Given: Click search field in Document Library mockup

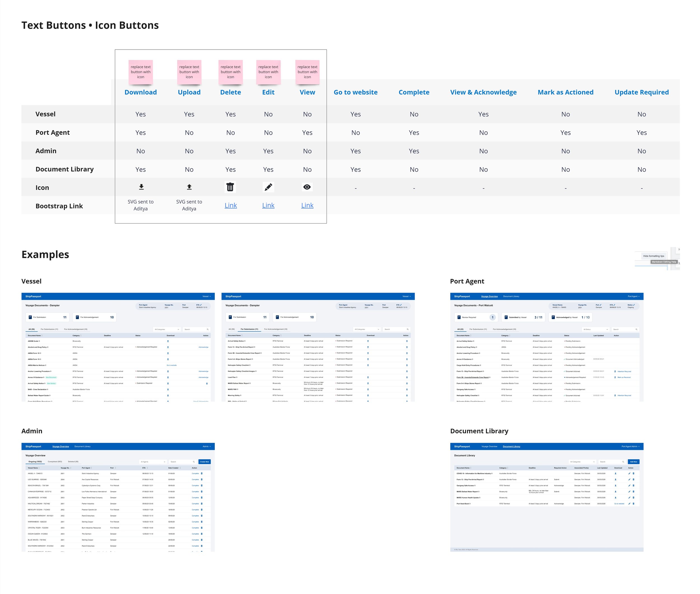Looking at the screenshot, I should coord(612,462).
